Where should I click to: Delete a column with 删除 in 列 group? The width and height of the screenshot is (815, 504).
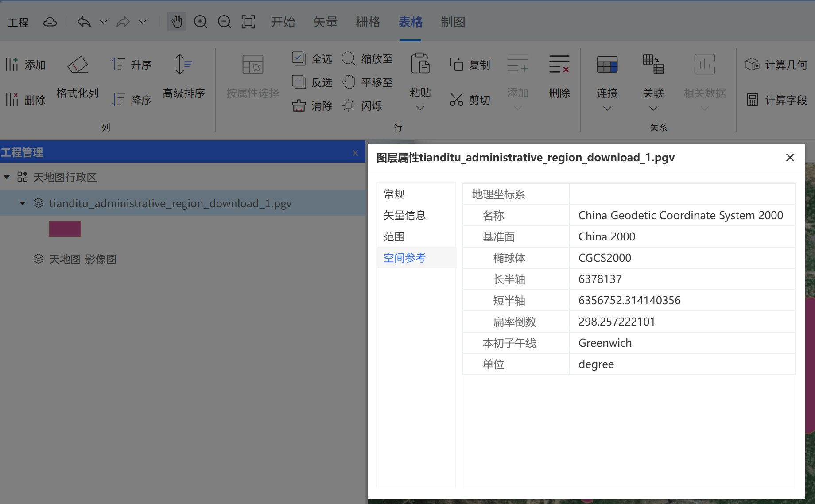[x=26, y=100]
